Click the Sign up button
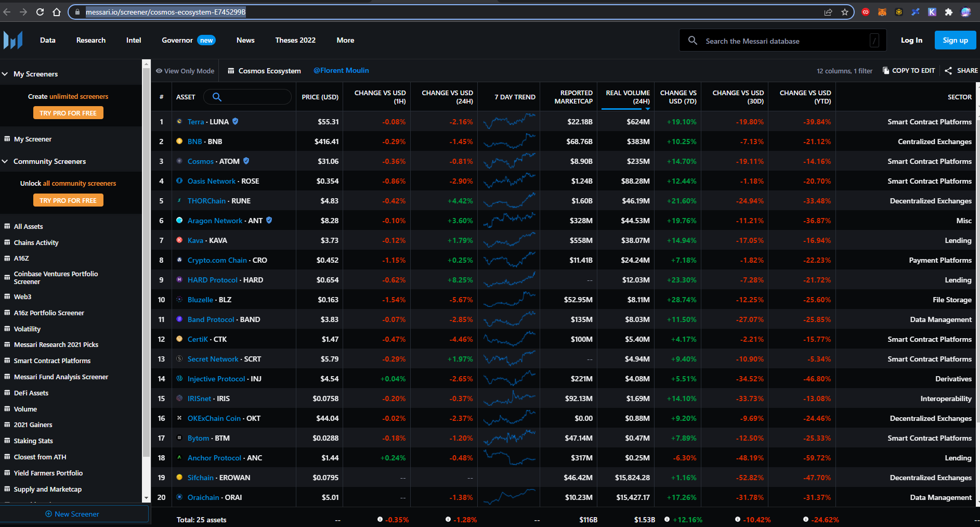This screenshot has height=527, width=980. coord(955,40)
